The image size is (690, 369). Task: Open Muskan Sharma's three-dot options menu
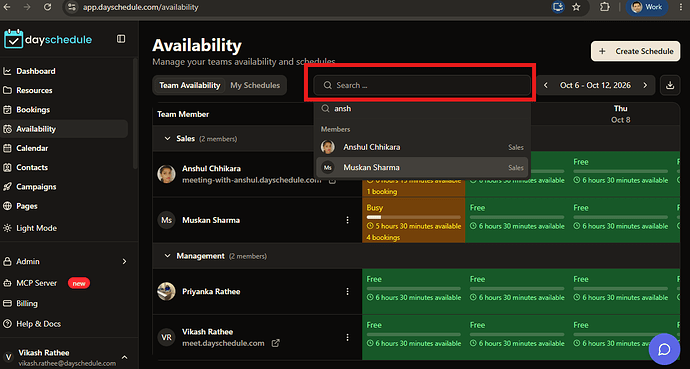347,220
